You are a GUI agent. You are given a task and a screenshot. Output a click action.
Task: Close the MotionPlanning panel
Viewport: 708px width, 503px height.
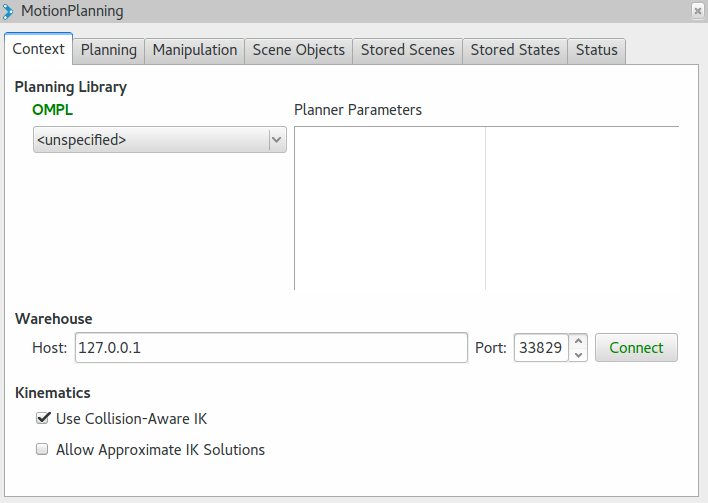click(697, 10)
